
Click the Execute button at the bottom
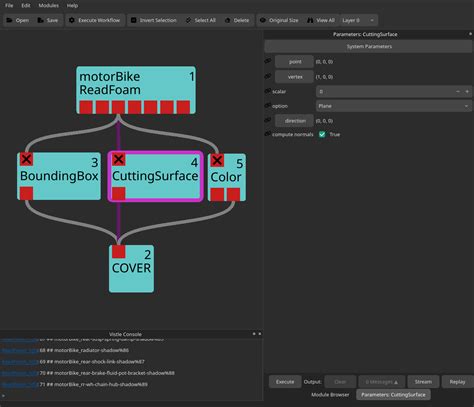[285, 382]
